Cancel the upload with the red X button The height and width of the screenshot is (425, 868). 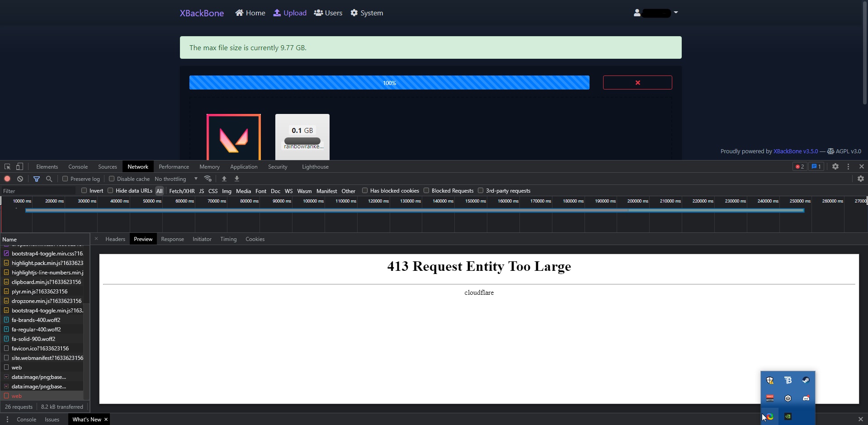(x=637, y=82)
